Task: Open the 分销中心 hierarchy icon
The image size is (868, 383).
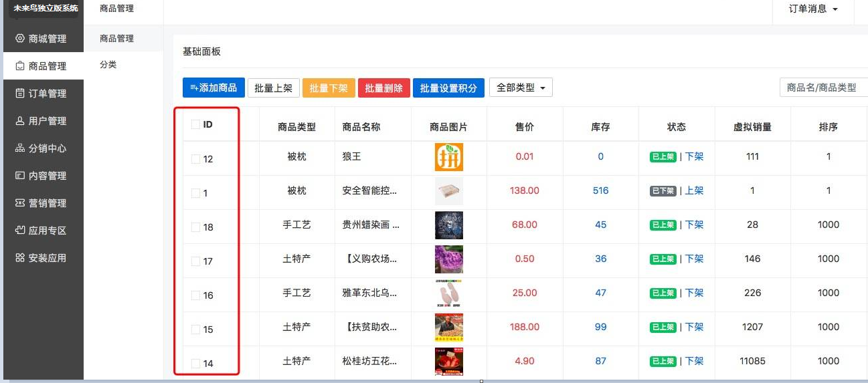Action: 20,148
